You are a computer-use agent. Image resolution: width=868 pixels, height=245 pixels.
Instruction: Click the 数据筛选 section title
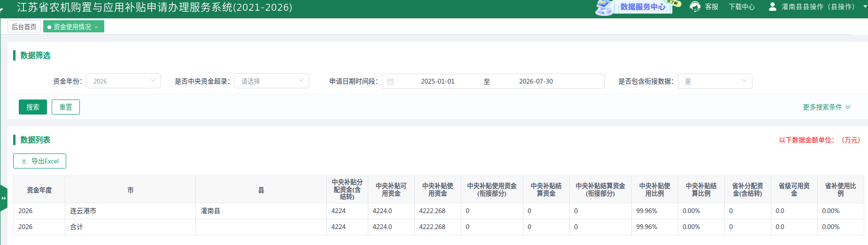click(x=35, y=55)
